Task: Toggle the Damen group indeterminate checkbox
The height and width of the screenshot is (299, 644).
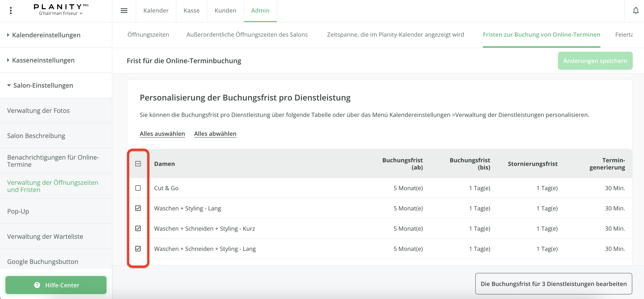Action: [138, 164]
